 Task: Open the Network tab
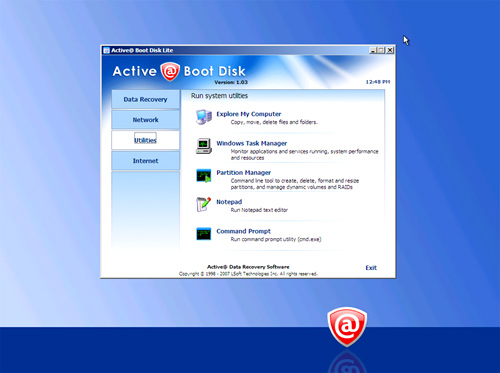click(145, 120)
